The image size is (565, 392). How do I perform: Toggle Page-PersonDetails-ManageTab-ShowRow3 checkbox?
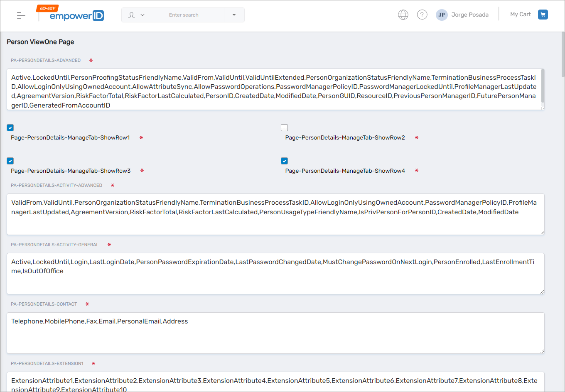10,161
